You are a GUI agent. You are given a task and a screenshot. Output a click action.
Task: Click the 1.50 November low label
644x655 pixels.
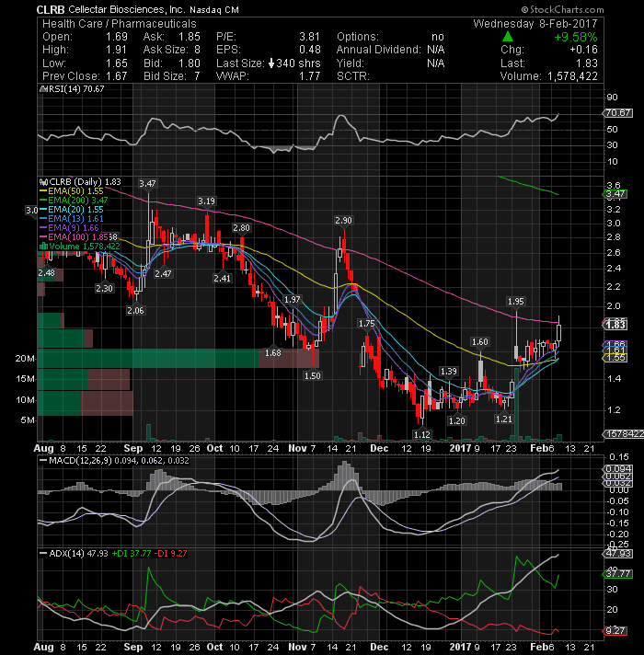[x=313, y=375]
